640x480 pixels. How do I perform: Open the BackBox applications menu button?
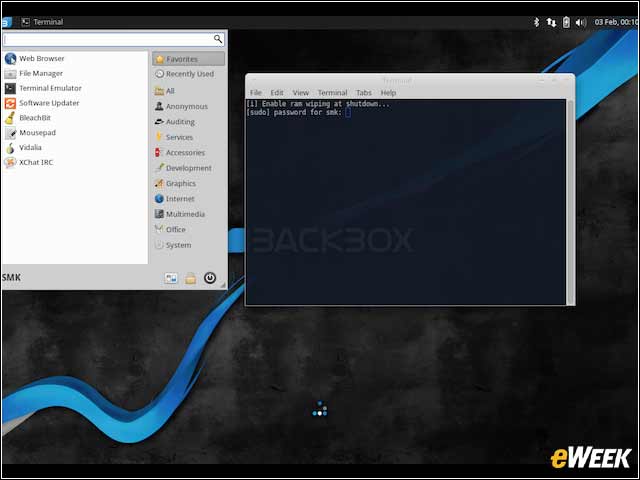pos(6,22)
